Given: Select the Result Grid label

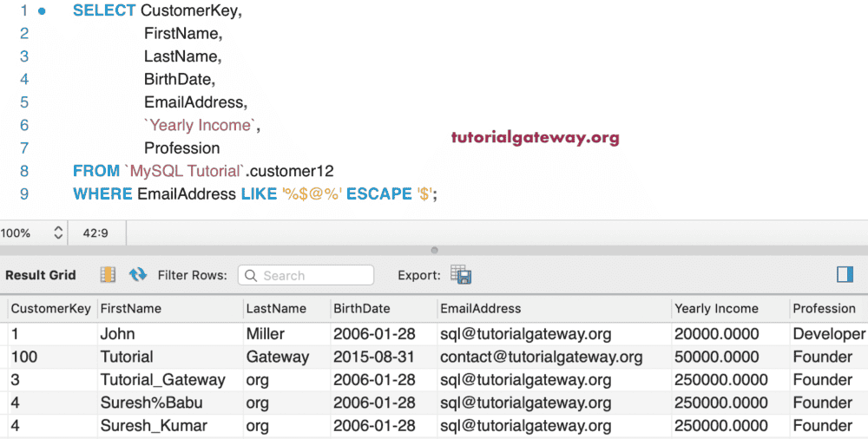Looking at the screenshot, I should pyautogui.click(x=41, y=275).
